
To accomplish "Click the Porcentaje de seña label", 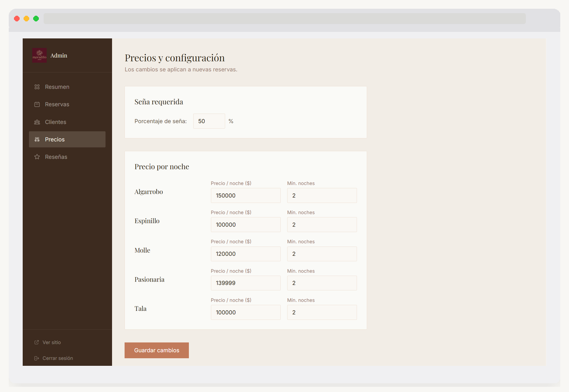I will point(161,121).
